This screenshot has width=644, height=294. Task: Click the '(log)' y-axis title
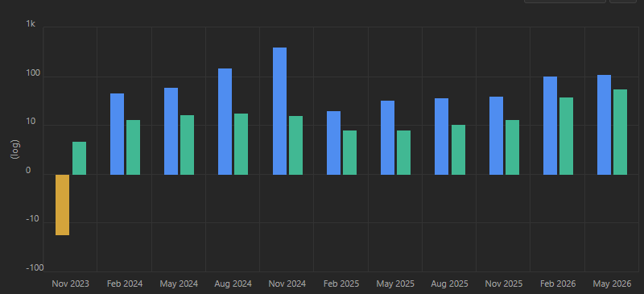coord(14,149)
